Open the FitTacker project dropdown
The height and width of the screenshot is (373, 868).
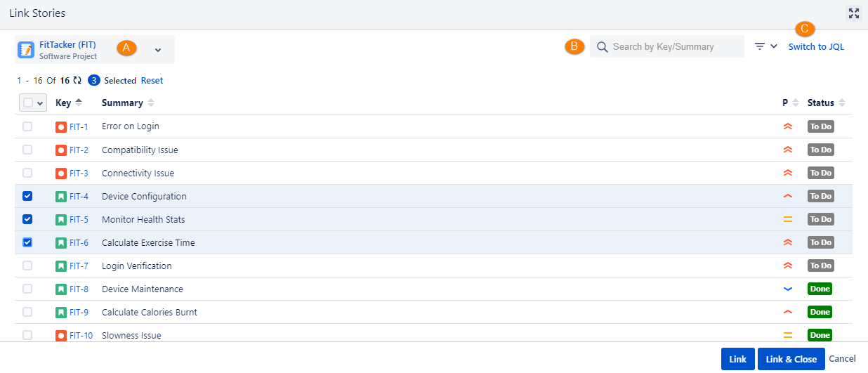coord(158,50)
